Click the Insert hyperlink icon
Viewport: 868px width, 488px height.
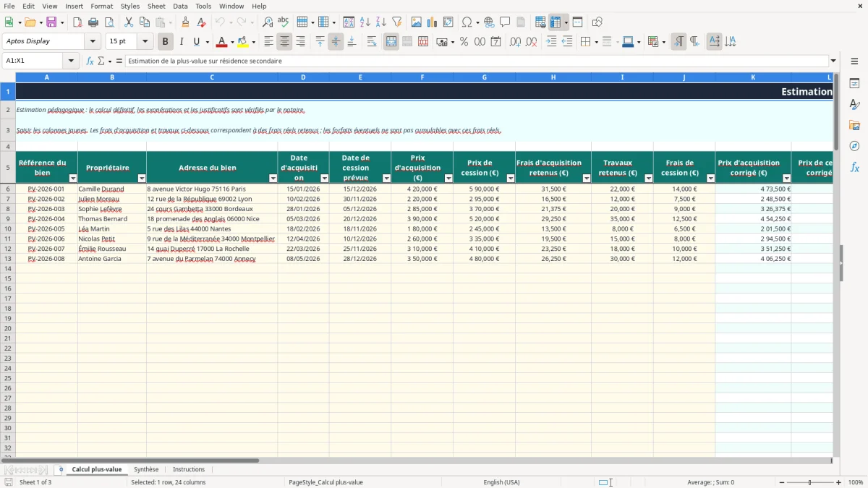[489, 22]
